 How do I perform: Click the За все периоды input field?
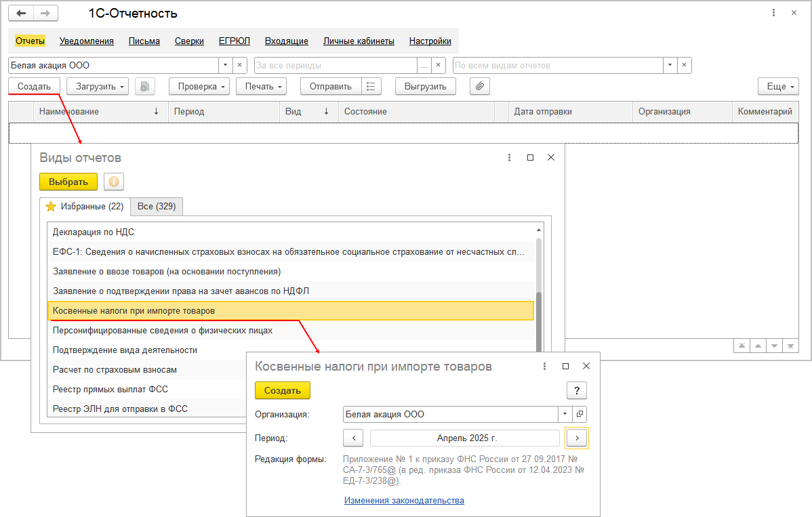click(336, 65)
